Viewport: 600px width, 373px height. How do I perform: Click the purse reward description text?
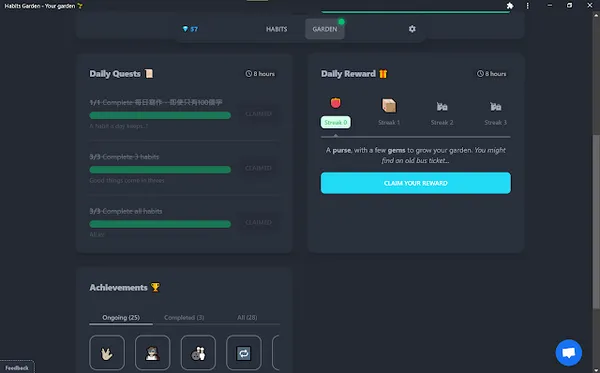tap(416, 155)
